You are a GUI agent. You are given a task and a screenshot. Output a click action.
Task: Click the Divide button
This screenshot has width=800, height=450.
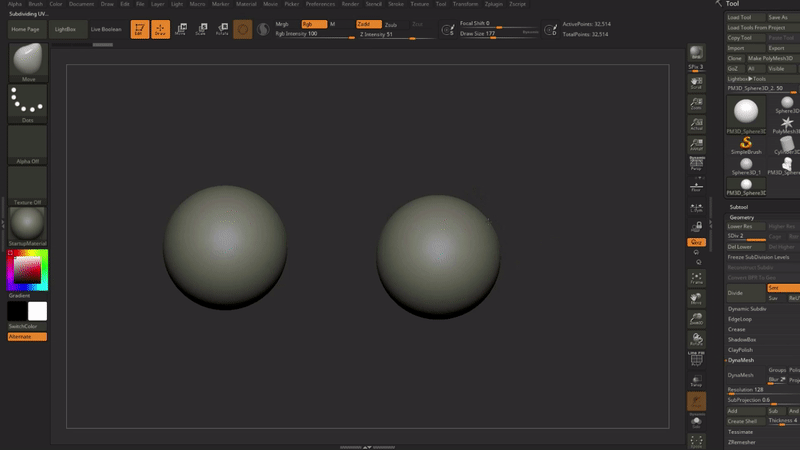745,293
